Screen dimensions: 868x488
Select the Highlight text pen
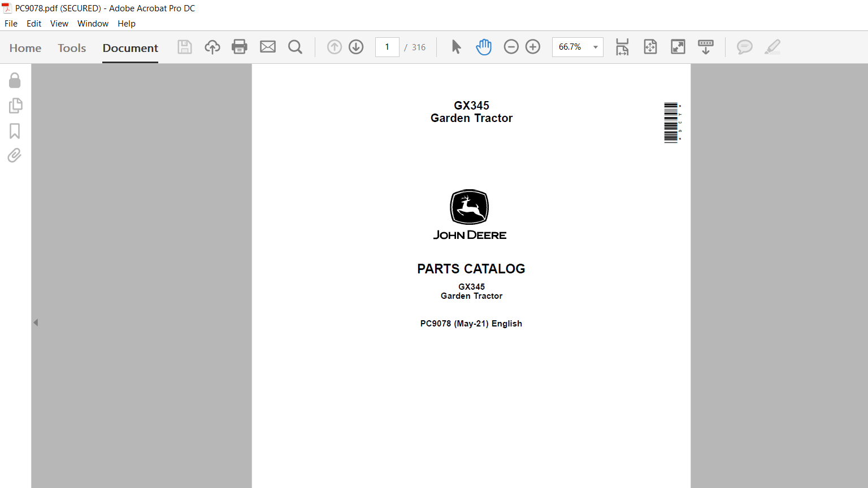772,47
